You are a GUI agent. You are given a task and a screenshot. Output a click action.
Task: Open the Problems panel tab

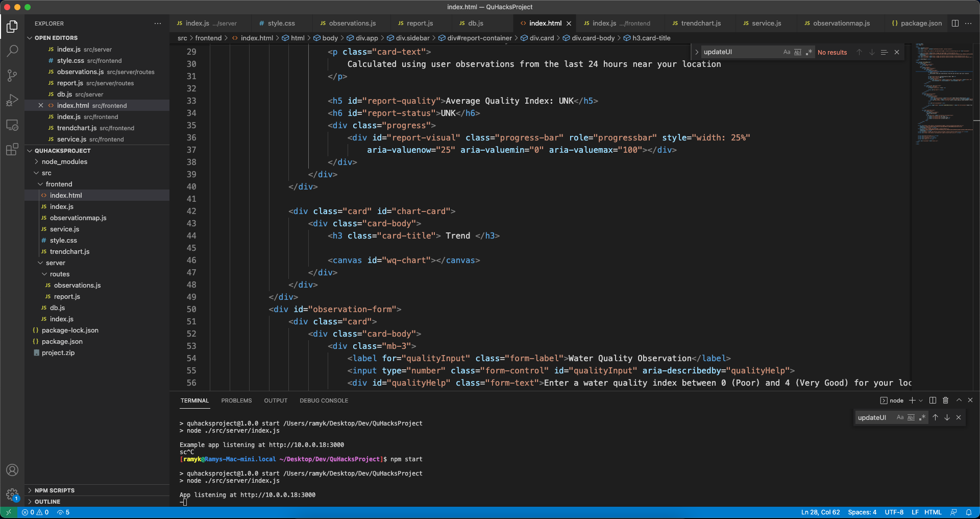236,400
